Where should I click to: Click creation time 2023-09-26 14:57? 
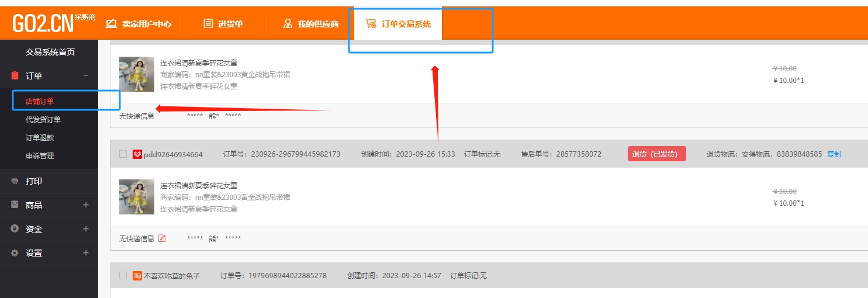coord(411,275)
